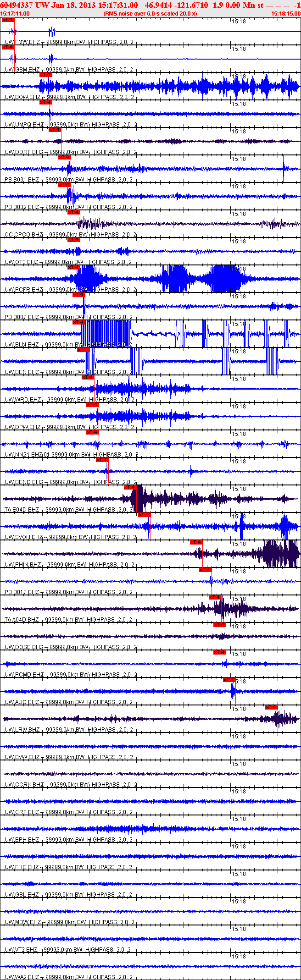This screenshot has width=301, height=980.
Task: Click the 'UW.FHE EHZ' station label
Action: tap(22, 867)
